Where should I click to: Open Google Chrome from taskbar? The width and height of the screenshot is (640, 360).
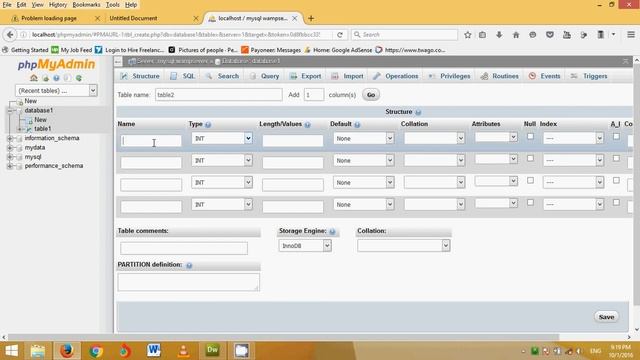tap(96, 351)
